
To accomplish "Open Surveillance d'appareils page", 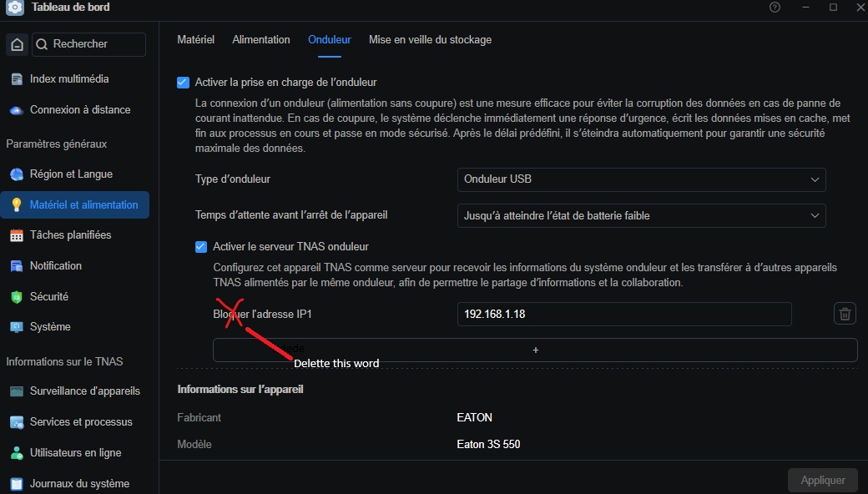I will coord(84,391).
